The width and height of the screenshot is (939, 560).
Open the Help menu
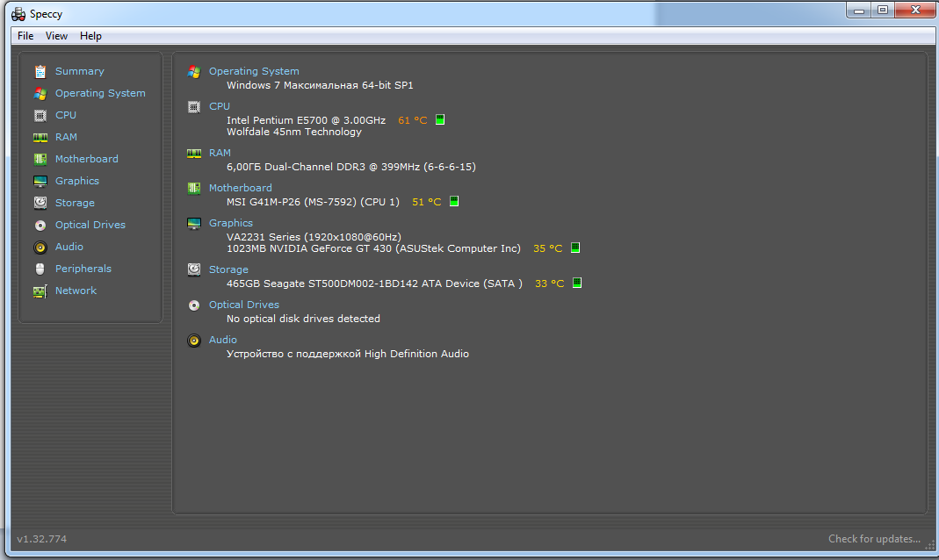click(91, 36)
